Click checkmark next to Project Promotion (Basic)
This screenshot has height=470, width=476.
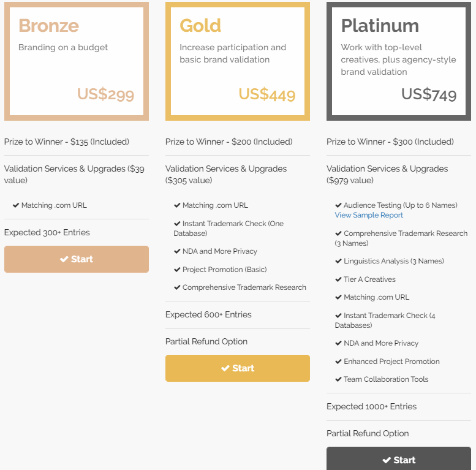177,270
